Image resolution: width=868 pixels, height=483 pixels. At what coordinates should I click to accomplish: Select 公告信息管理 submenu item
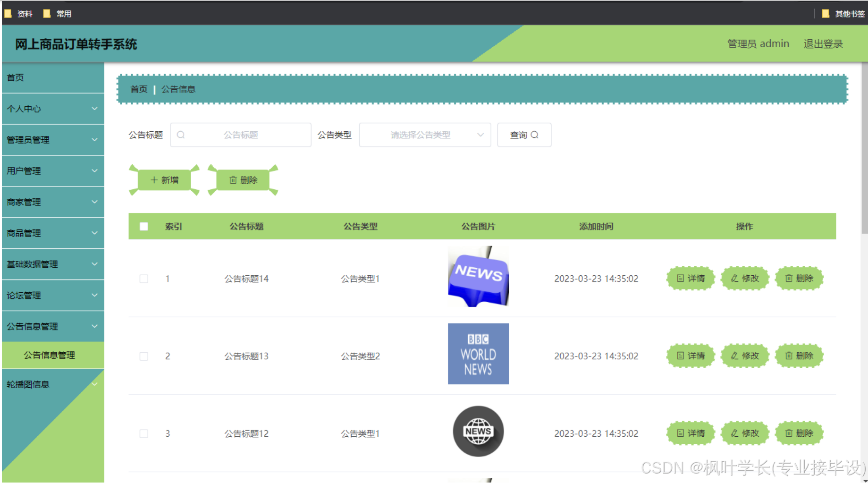tap(53, 355)
